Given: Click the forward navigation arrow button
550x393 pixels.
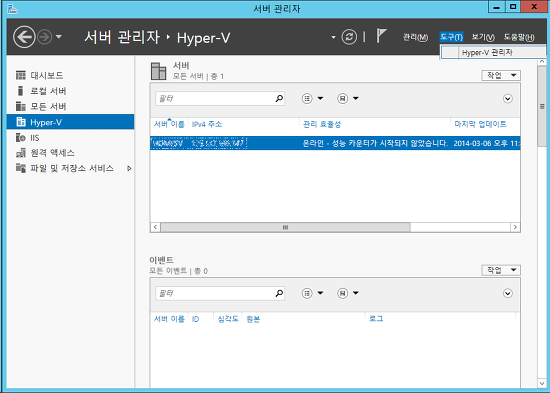Looking at the screenshot, I should [x=45, y=37].
